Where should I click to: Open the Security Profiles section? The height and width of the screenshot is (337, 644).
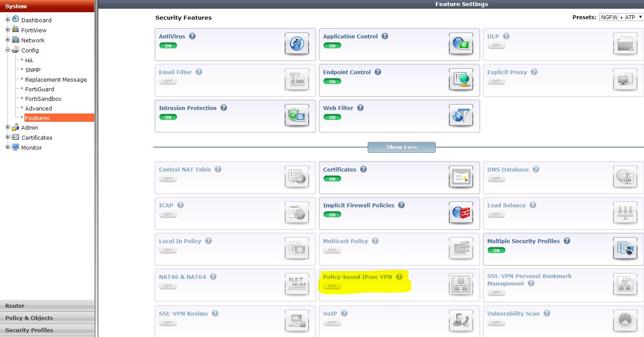coord(47,330)
